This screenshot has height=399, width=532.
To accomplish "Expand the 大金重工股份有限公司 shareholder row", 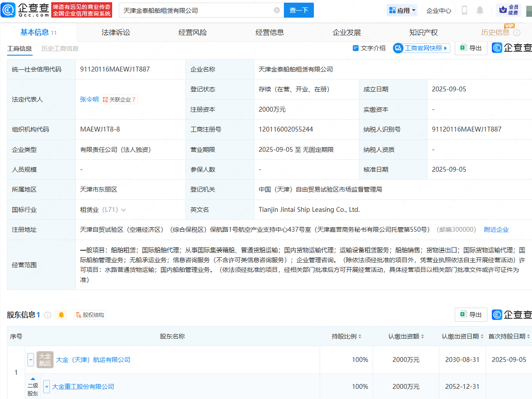I will [x=47, y=387].
